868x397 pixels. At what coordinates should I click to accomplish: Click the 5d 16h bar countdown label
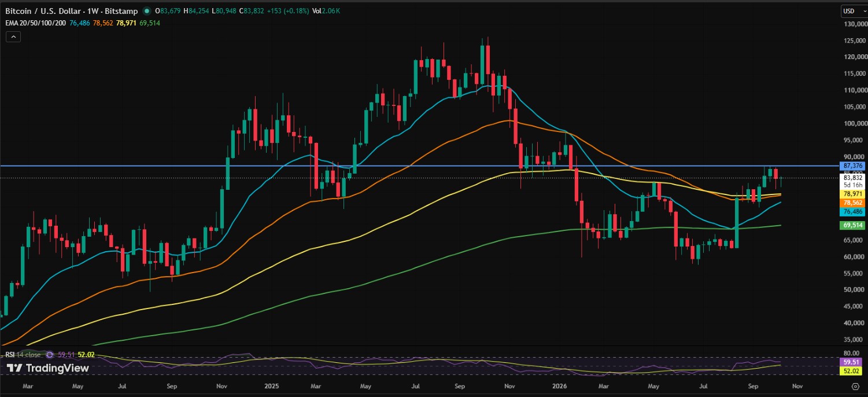853,185
